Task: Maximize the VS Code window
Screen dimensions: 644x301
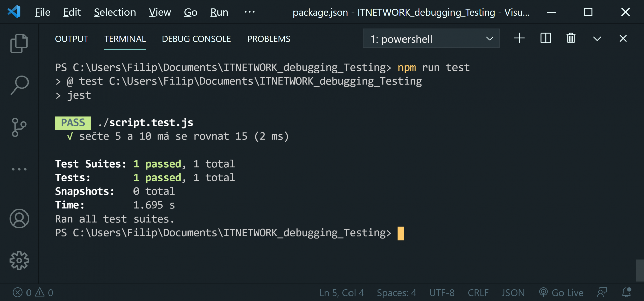Action: [588, 12]
